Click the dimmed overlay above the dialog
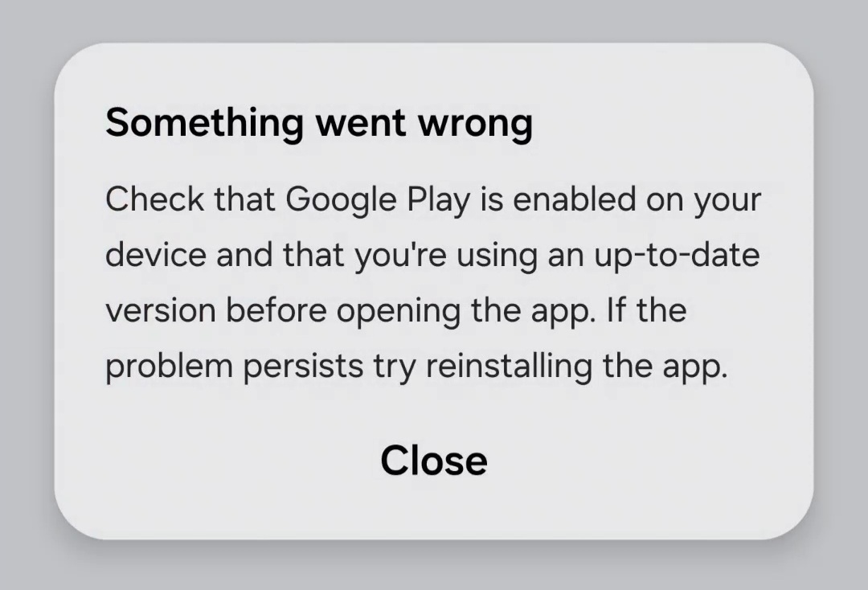 tap(434, 20)
